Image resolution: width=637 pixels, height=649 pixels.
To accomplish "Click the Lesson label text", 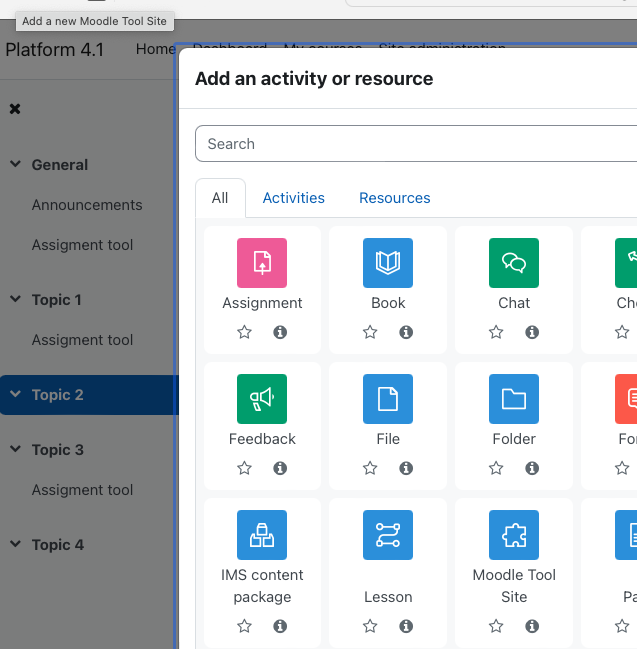I will click(388, 597).
